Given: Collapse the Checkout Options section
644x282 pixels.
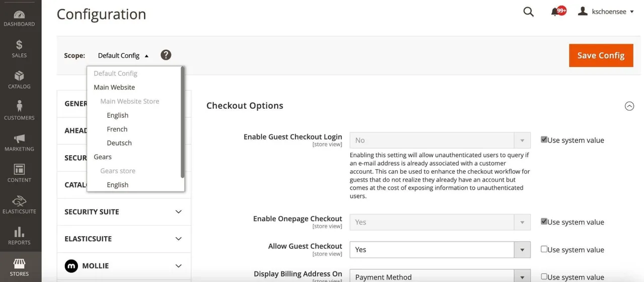Looking at the screenshot, I should pos(629,106).
